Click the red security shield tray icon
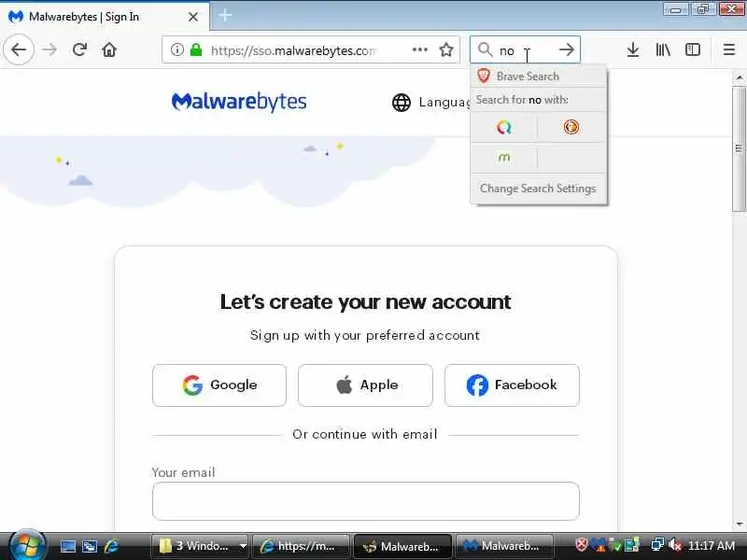The width and height of the screenshot is (747, 560). [x=581, y=544]
